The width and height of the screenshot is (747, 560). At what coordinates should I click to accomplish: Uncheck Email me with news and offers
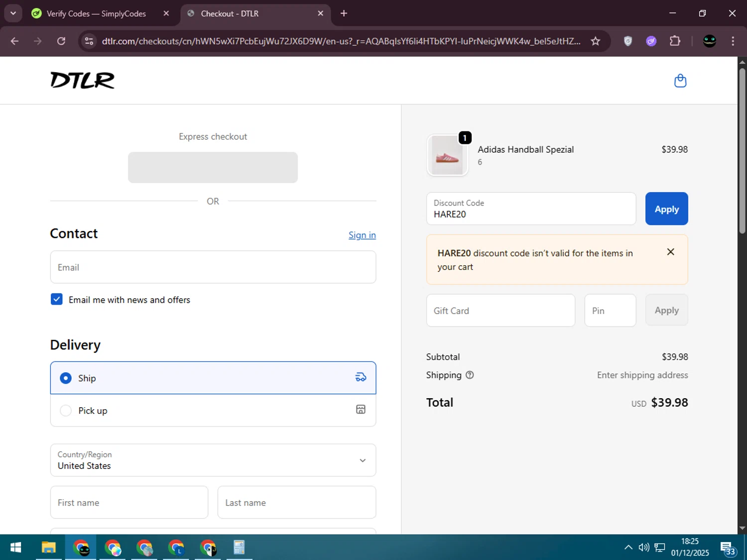(57, 299)
